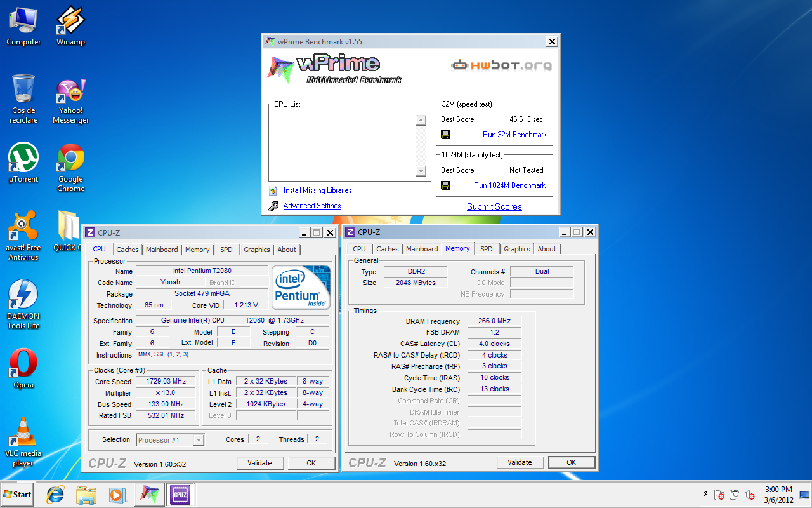Open the Opera browser shortcut
812x508 pixels.
23,368
